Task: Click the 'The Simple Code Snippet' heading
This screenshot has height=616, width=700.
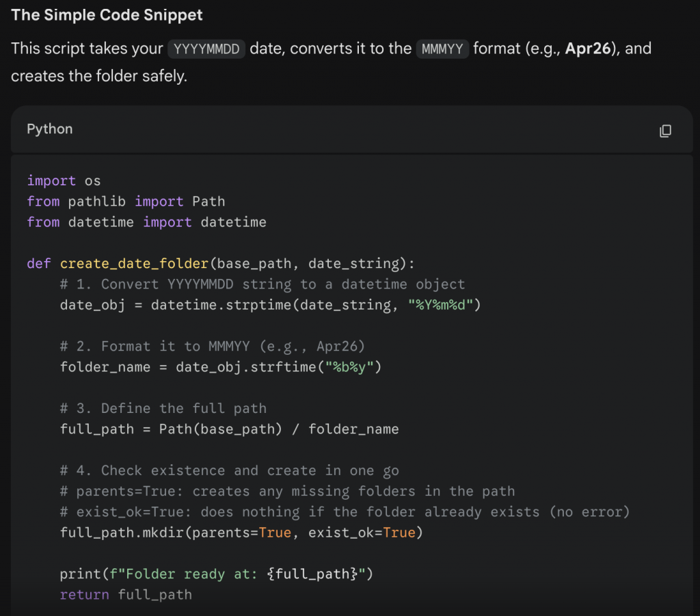Action: [107, 15]
